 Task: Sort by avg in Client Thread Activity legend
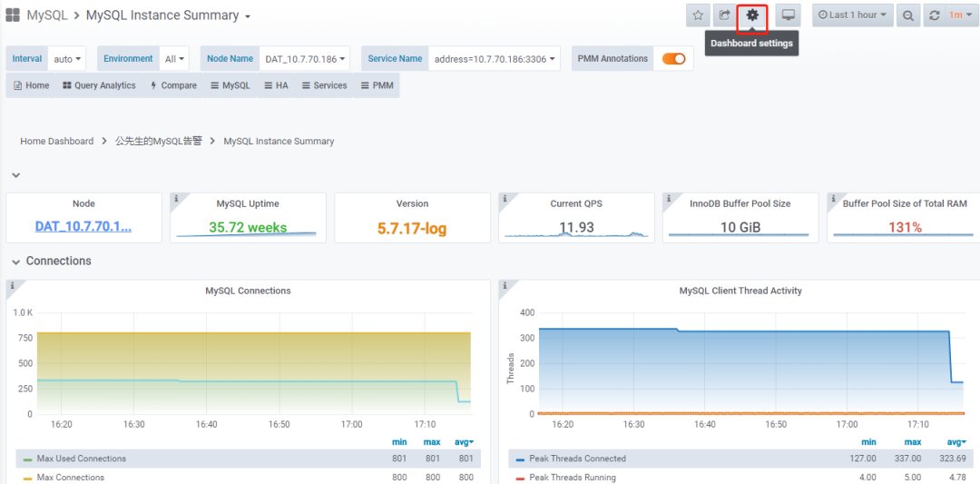[x=956, y=442]
